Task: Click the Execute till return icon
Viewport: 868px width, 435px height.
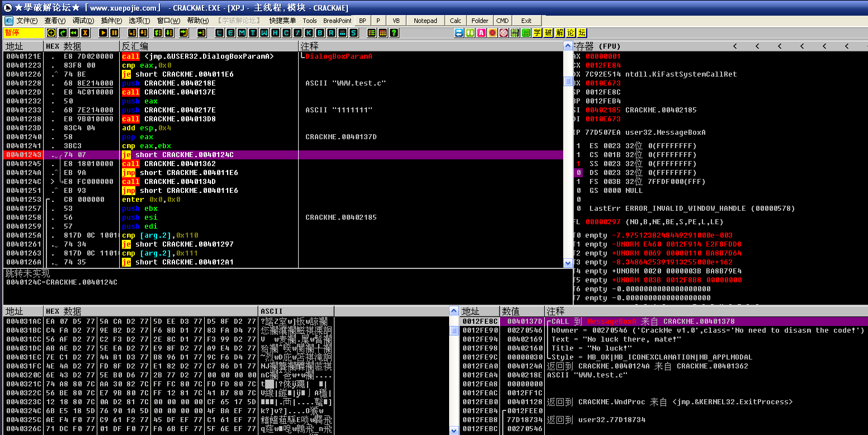Action: click(184, 33)
